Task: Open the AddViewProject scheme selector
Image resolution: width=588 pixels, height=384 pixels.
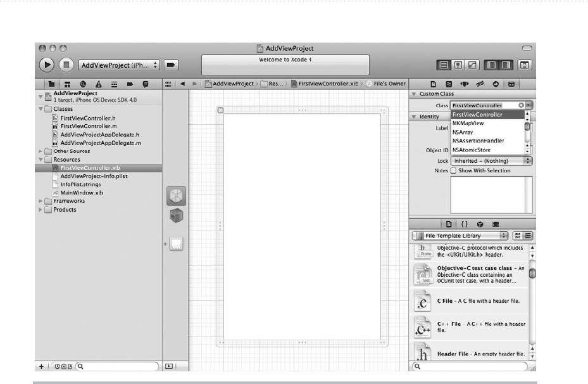Action: [119, 65]
